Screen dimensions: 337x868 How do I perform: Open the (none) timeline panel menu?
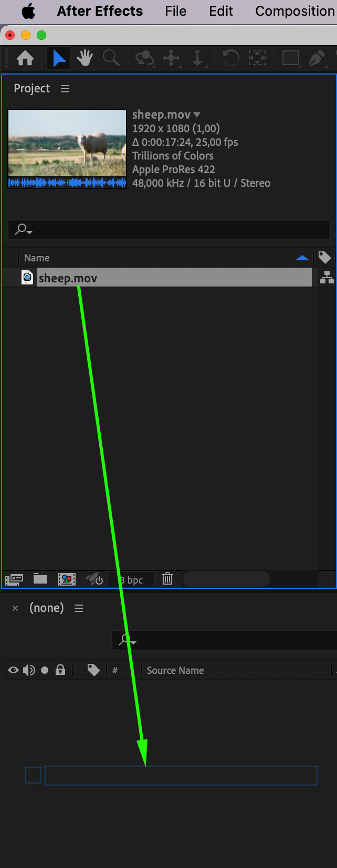pos(79,608)
